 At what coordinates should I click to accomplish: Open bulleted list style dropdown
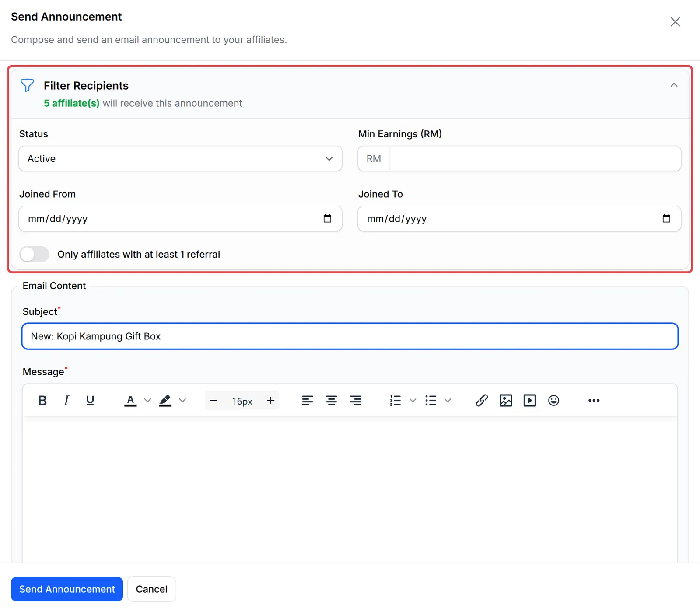click(448, 400)
